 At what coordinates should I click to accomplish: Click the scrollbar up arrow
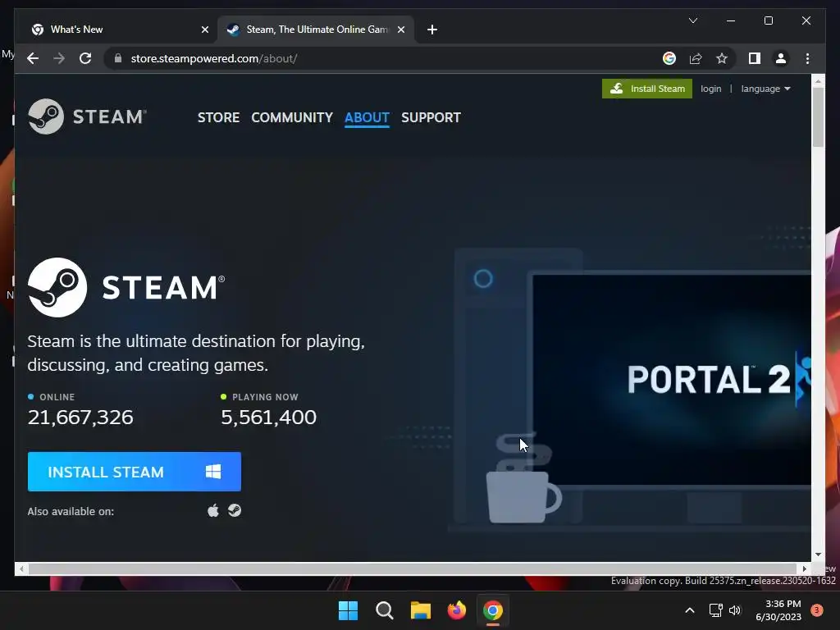tap(818, 81)
